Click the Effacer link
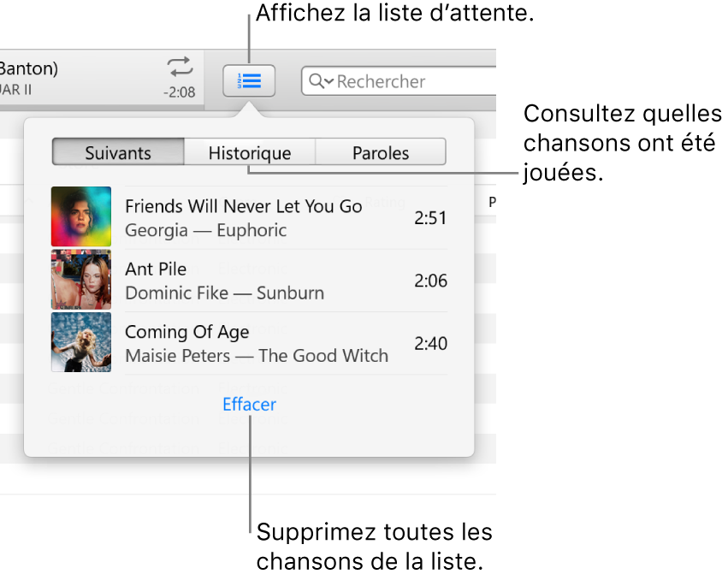 click(249, 404)
